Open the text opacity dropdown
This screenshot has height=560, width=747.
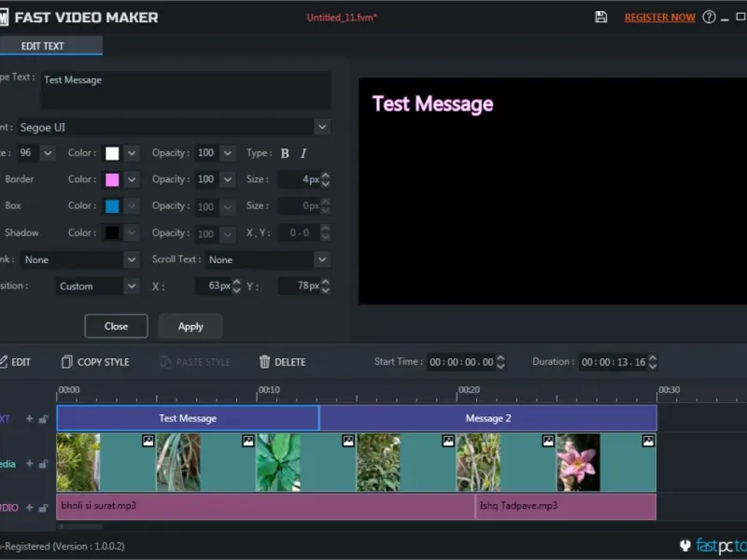[x=228, y=153]
